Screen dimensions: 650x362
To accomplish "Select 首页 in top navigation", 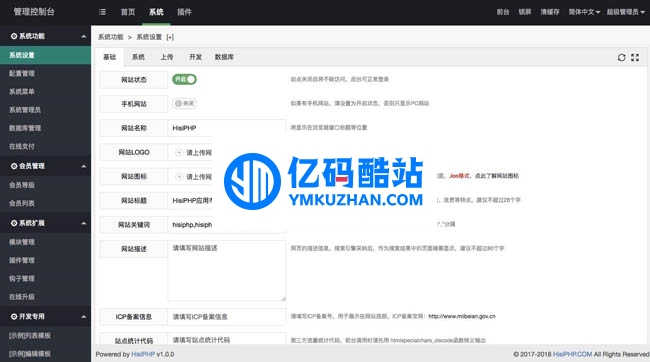I will click(128, 12).
